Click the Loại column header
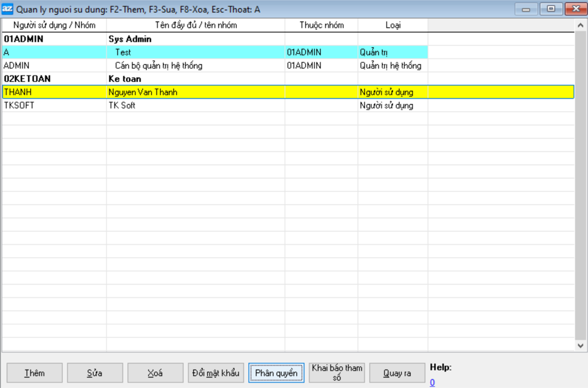The image size is (588, 388). click(x=393, y=25)
